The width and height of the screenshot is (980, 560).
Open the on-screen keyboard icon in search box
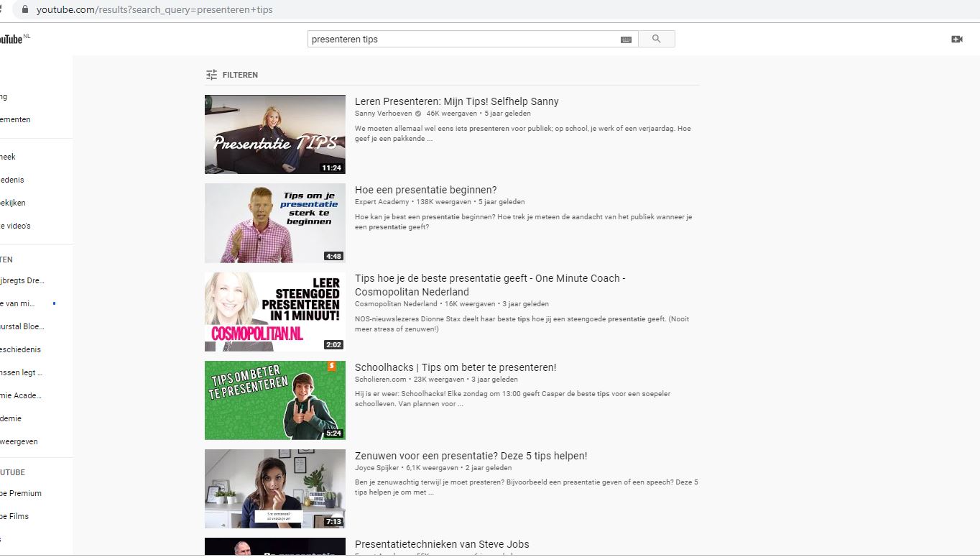626,40
